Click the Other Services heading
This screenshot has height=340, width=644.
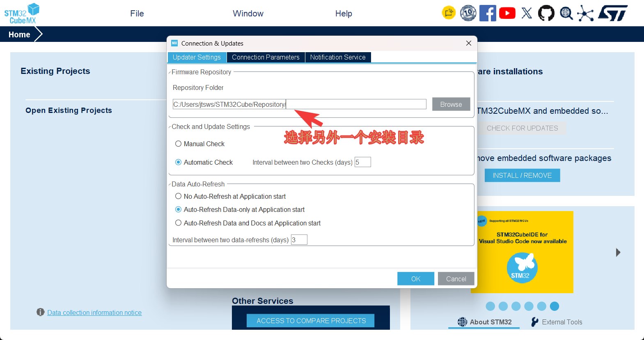(263, 301)
